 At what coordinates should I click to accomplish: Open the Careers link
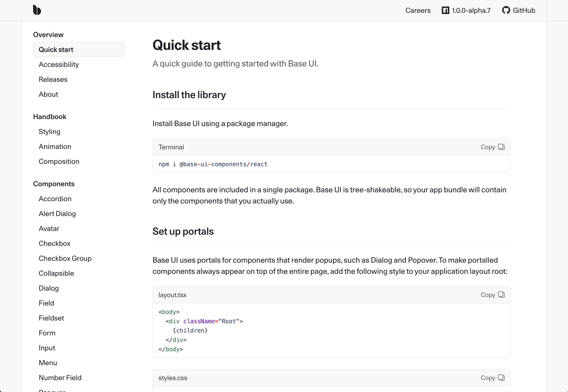(x=418, y=10)
